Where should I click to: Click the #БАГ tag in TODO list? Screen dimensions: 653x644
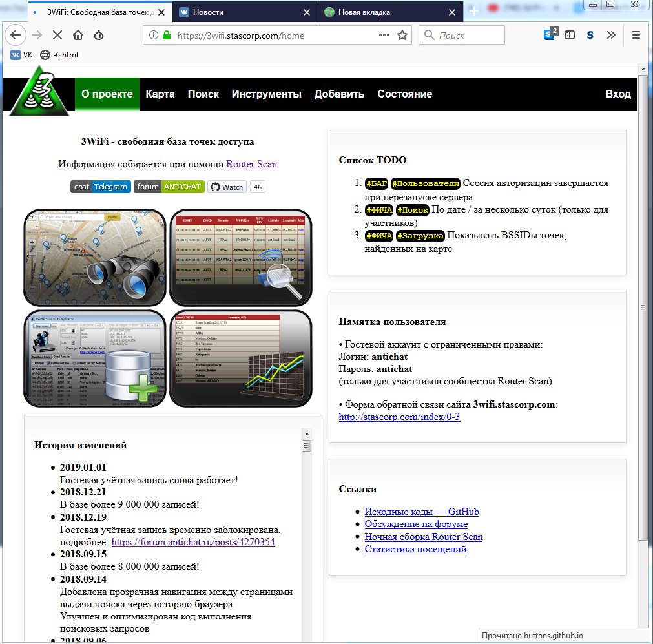[x=377, y=183]
